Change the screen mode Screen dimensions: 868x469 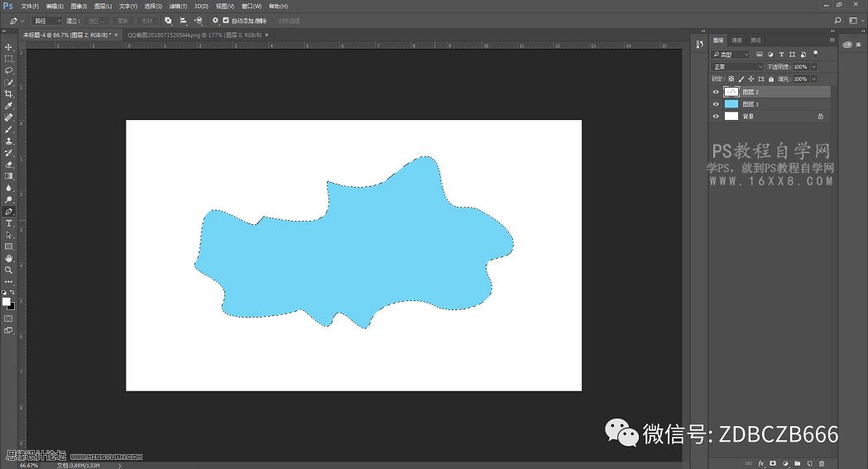[x=8, y=331]
